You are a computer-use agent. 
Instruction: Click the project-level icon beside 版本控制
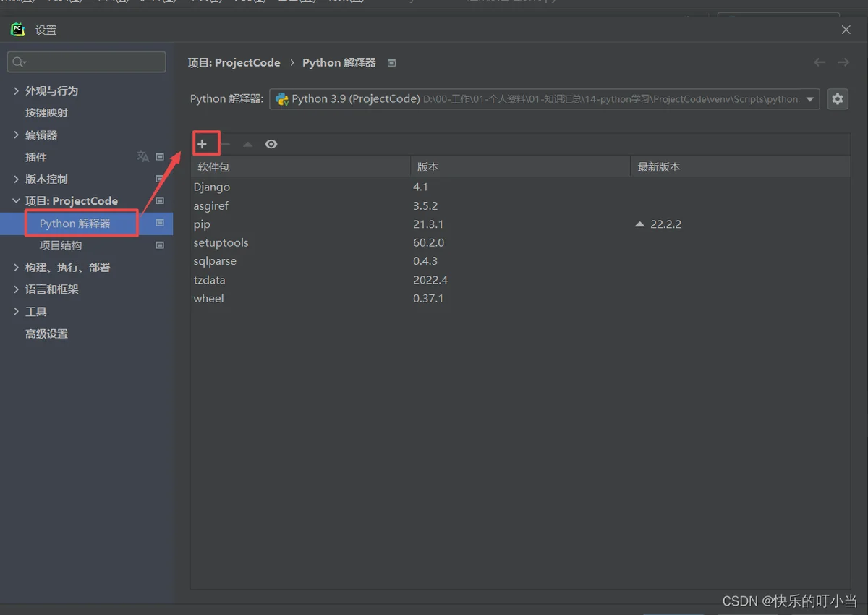160,179
